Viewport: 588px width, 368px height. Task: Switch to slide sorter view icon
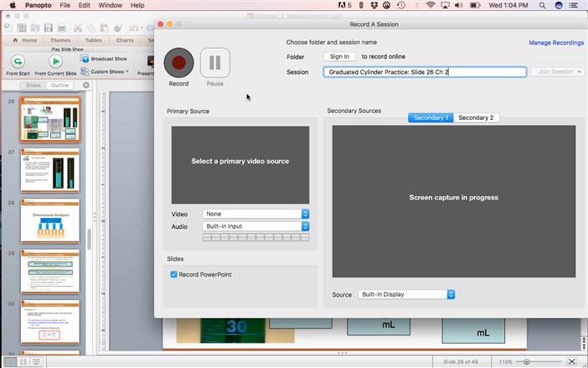[23, 361]
